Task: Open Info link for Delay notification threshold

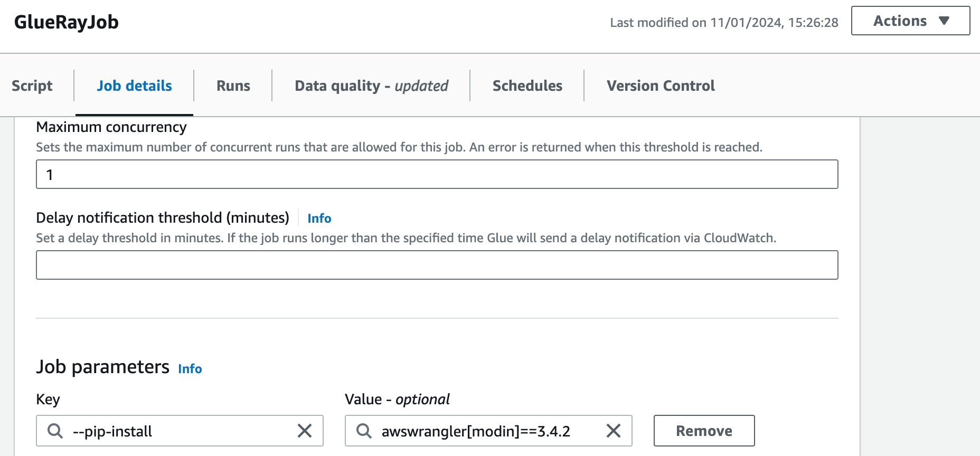Action: point(319,218)
